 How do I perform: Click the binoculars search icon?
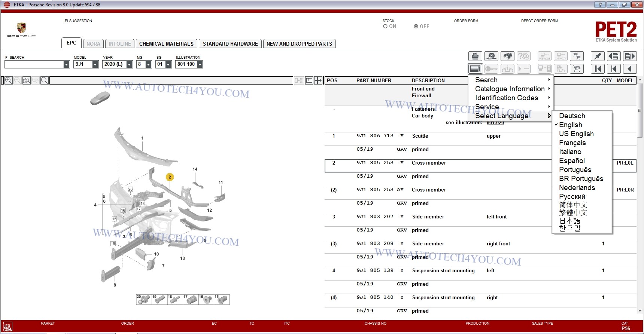507,56
